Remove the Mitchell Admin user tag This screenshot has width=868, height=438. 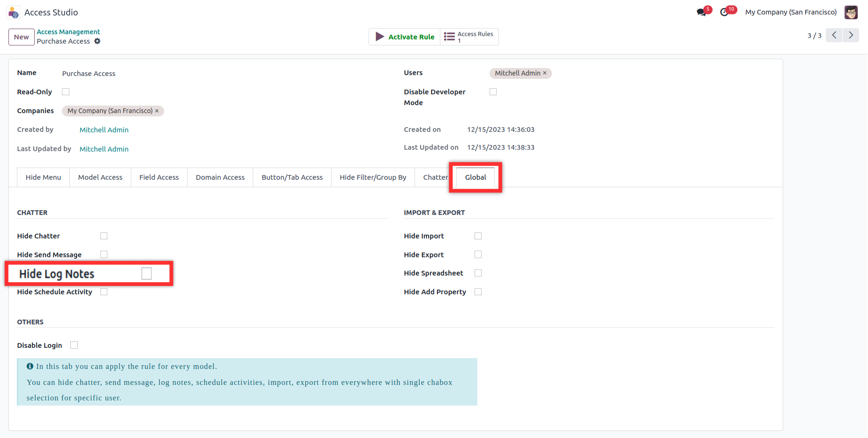tap(545, 73)
